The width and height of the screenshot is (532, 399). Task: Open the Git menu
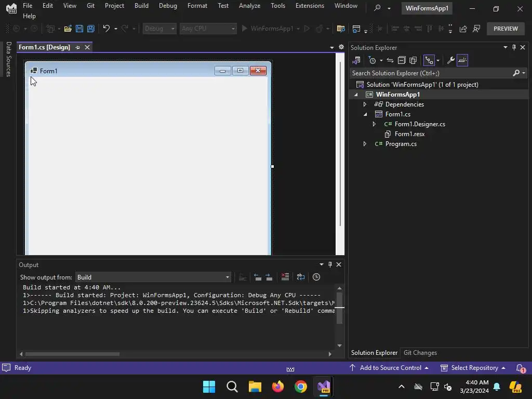(x=90, y=6)
